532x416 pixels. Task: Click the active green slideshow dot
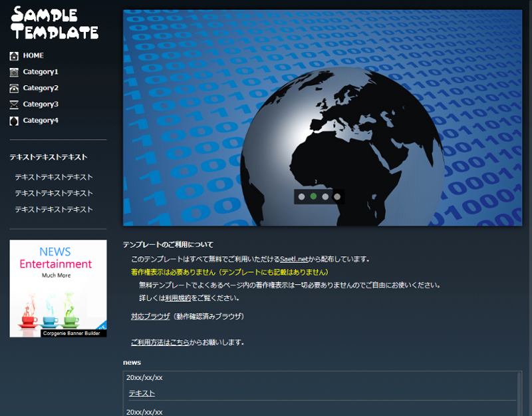pyautogui.click(x=313, y=196)
